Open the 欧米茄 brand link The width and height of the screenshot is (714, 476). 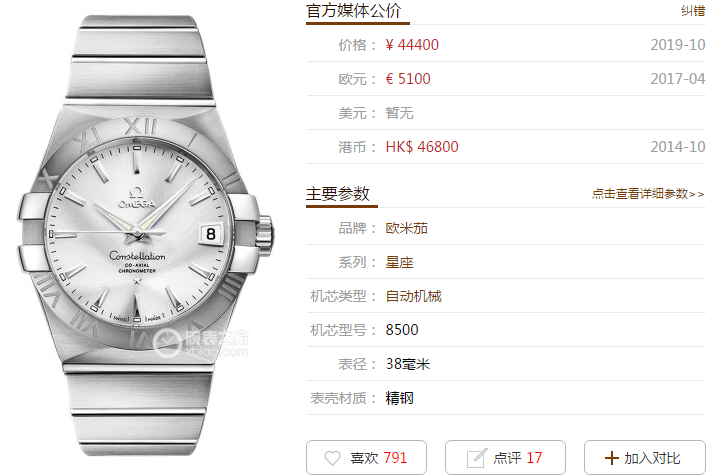tap(407, 228)
